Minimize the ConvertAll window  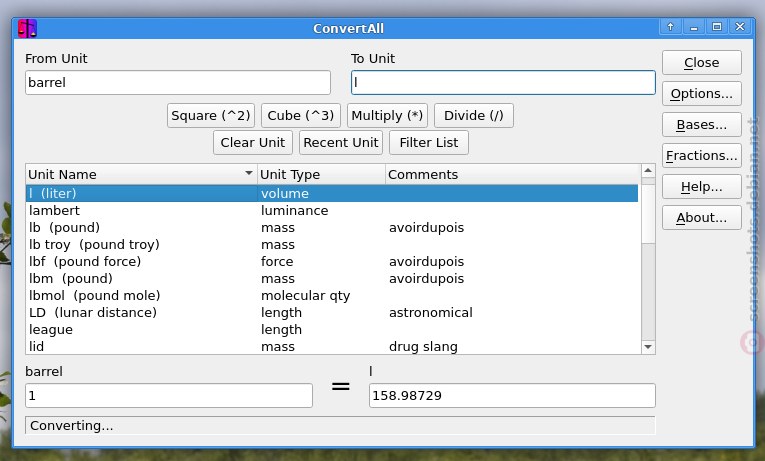(x=694, y=27)
